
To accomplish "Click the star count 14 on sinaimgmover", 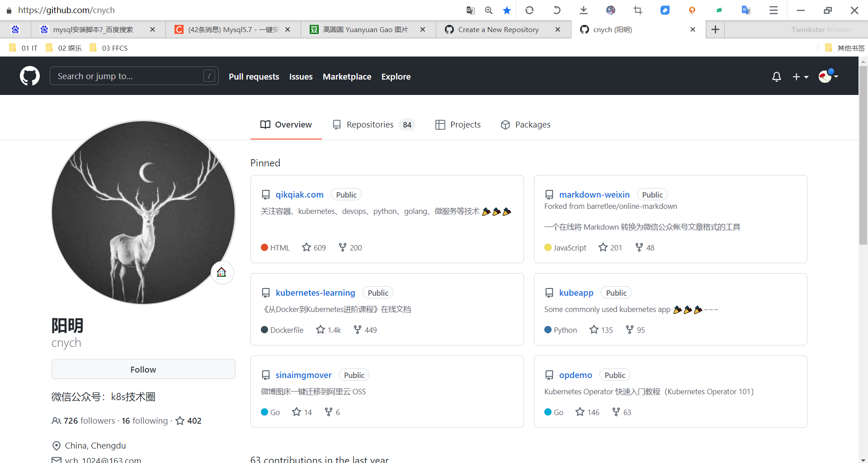I will pyautogui.click(x=302, y=412).
